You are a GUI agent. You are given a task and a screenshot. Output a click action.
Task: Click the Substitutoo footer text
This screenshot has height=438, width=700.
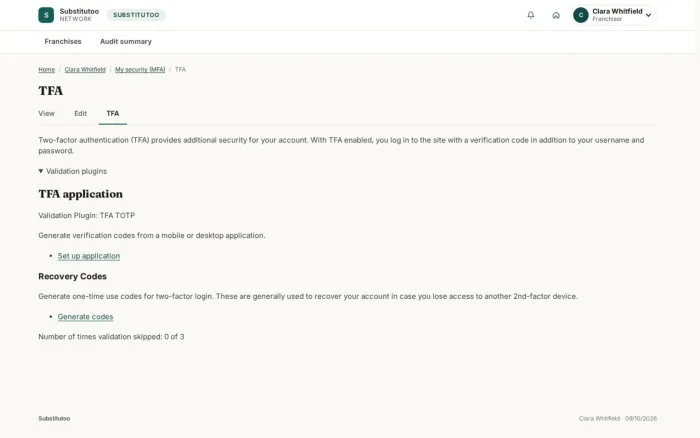[x=54, y=418]
